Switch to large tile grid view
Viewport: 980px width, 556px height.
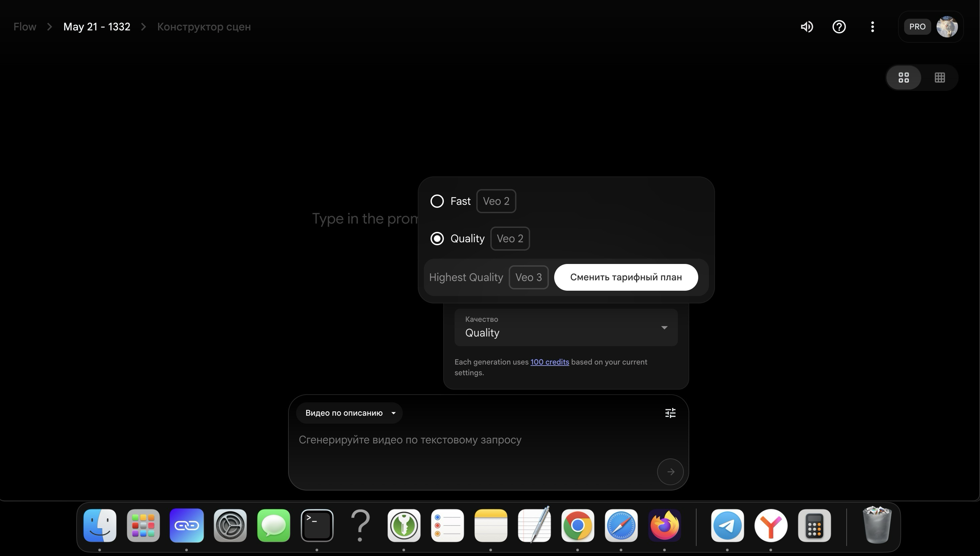click(x=903, y=78)
